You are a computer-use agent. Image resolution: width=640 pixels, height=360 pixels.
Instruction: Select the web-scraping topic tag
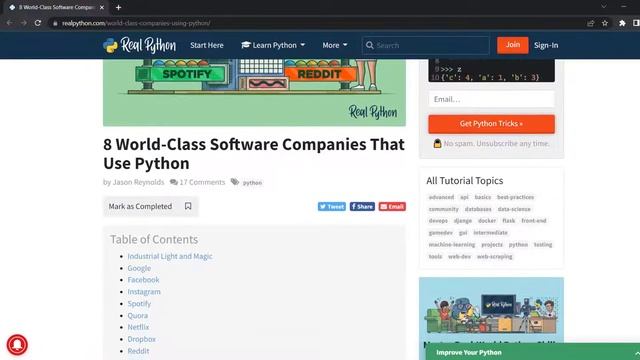(495, 257)
